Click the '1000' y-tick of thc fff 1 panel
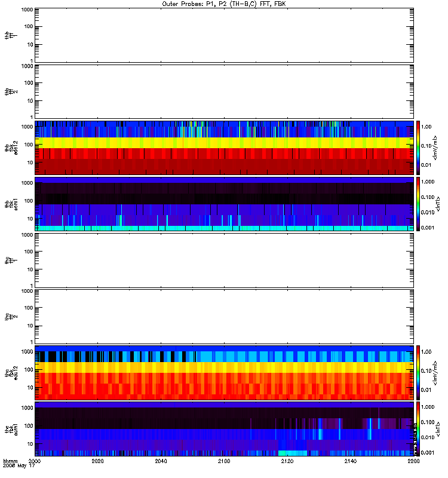 click(27, 235)
